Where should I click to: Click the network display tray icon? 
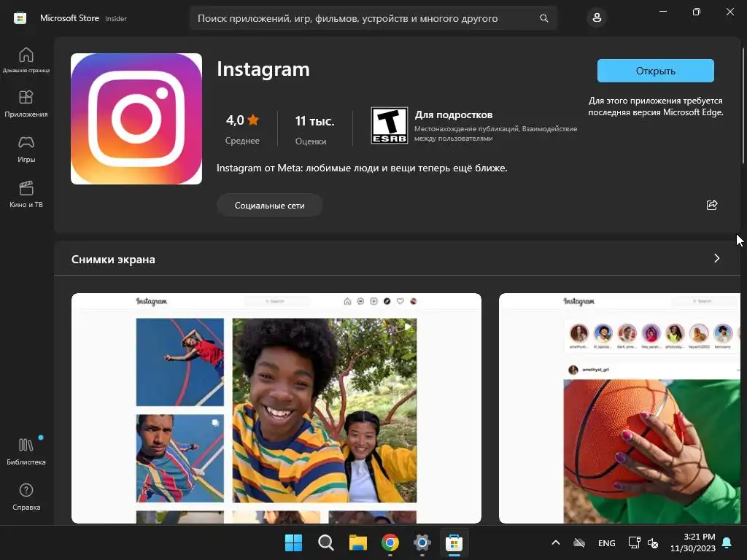click(x=634, y=542)
